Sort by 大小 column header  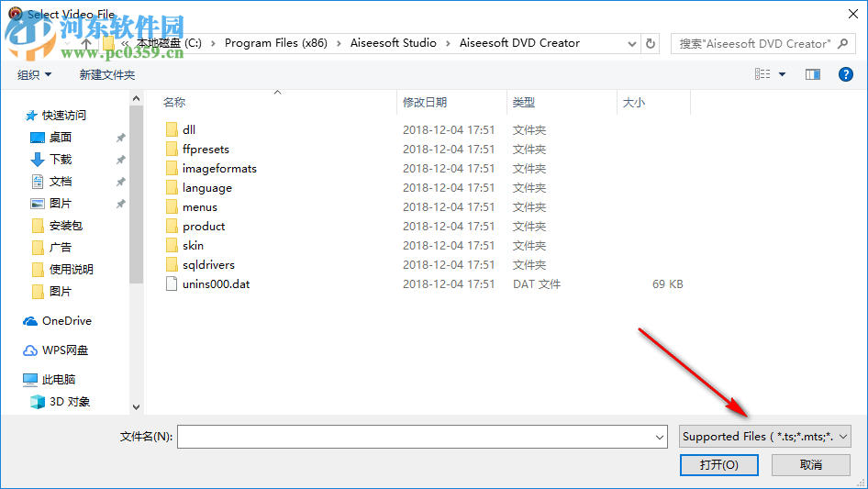click(634, 103)
